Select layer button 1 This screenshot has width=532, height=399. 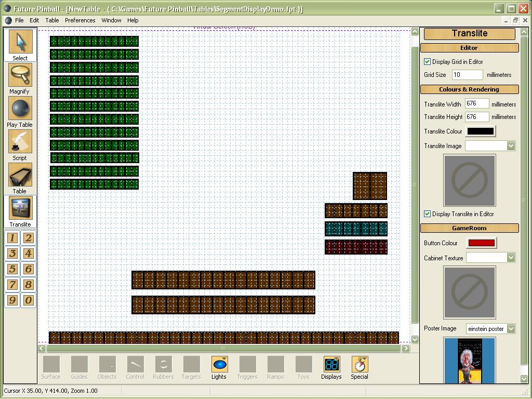[12, 238]
